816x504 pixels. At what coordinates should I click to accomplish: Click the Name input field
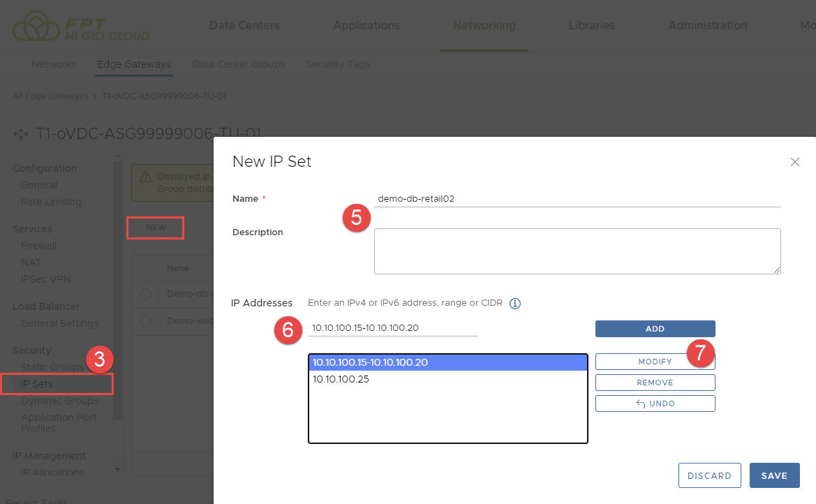577,199
